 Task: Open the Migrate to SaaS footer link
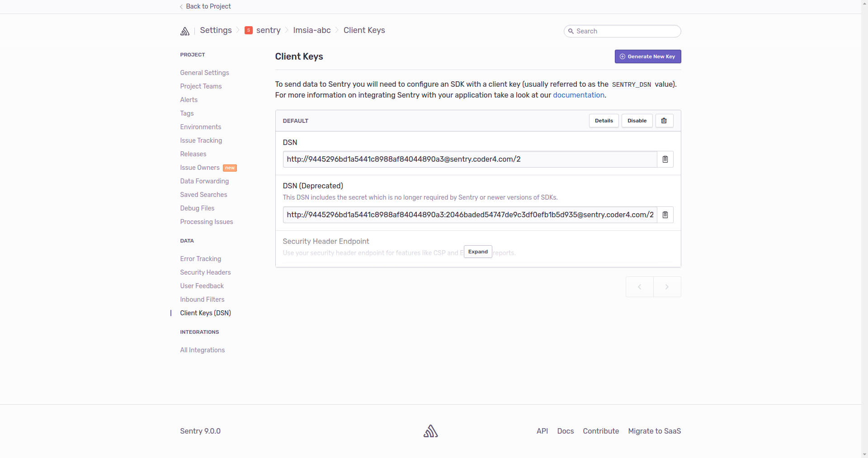tap(654, 431)
